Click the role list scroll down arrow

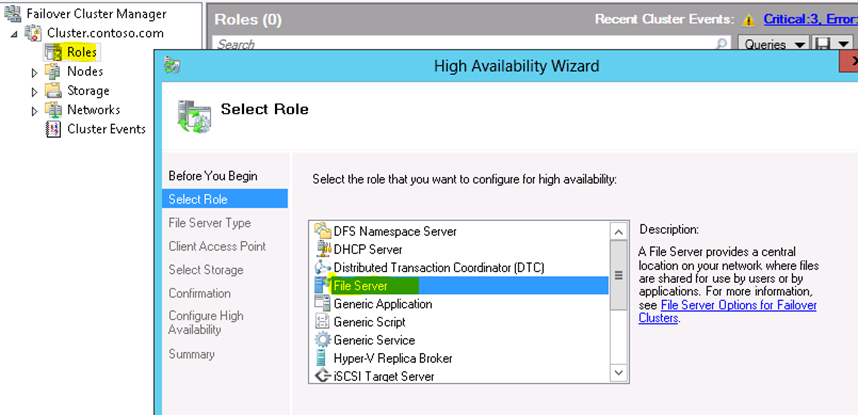(x=618, y=372)
